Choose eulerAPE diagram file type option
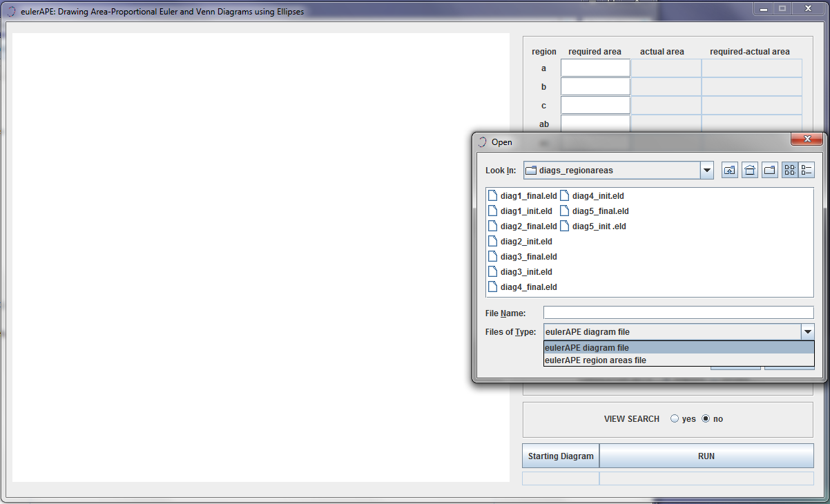Image resolution: width=830 pixels, height=504 pixels. tap(679, 347)
